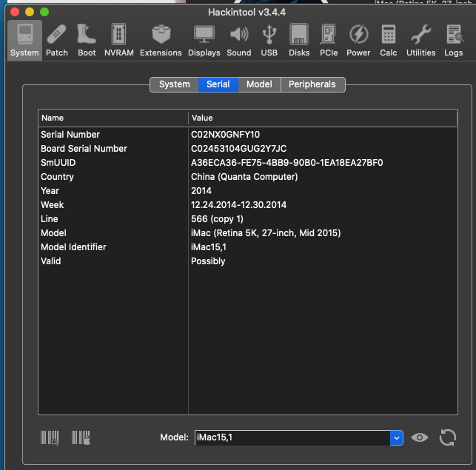Open the PCIe section

click(x=329, y=41)
